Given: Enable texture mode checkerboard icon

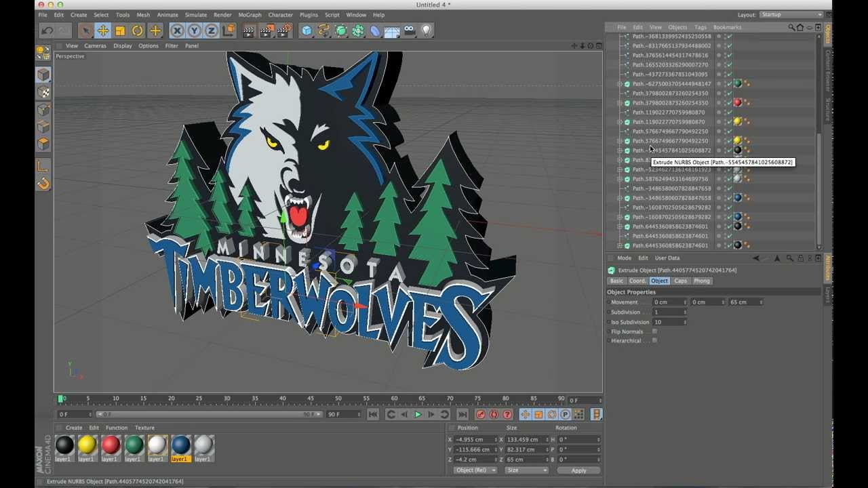Looking at the screenshot, I should [43, 92].
